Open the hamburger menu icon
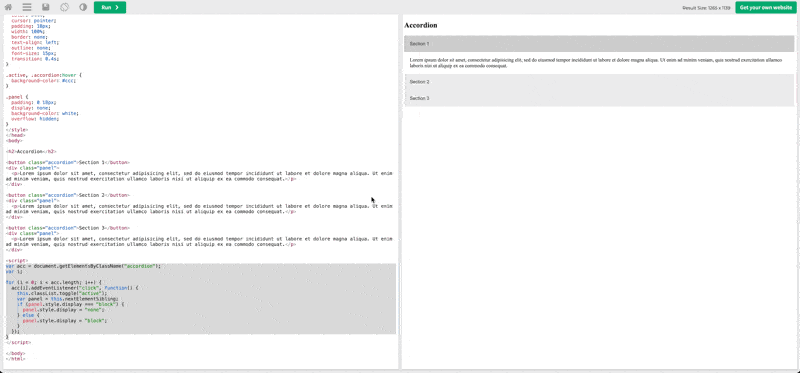Viewport: 800px width, 373px height. coord(27,8)
